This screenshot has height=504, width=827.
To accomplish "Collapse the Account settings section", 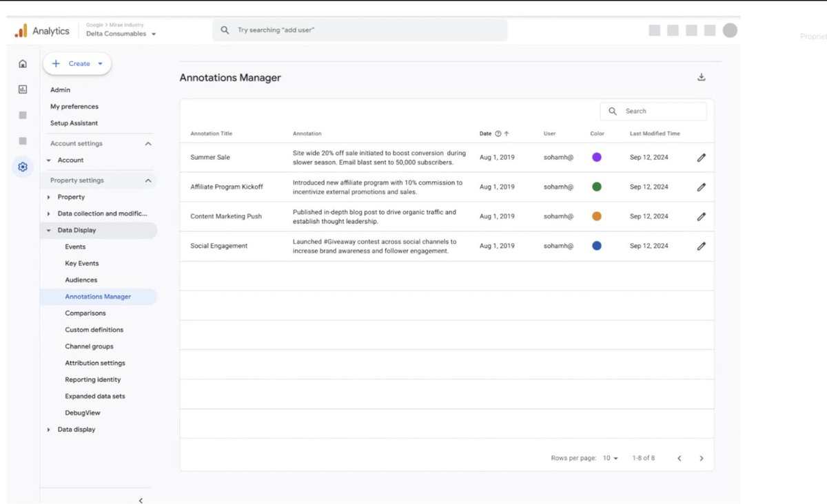I will (x=147, y=143).
